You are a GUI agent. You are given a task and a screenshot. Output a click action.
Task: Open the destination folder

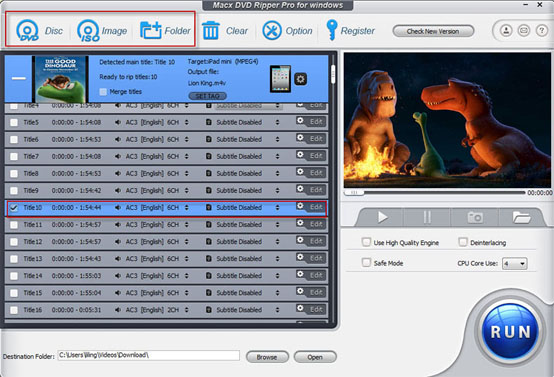coord(314,357)
